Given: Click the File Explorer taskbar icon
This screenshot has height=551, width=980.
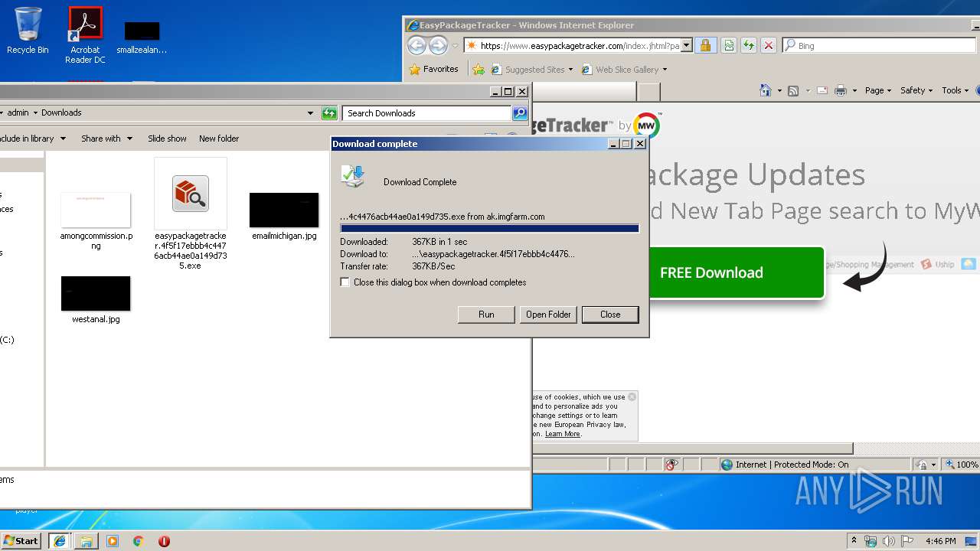Looking at the screenshot, I should 86,541.
